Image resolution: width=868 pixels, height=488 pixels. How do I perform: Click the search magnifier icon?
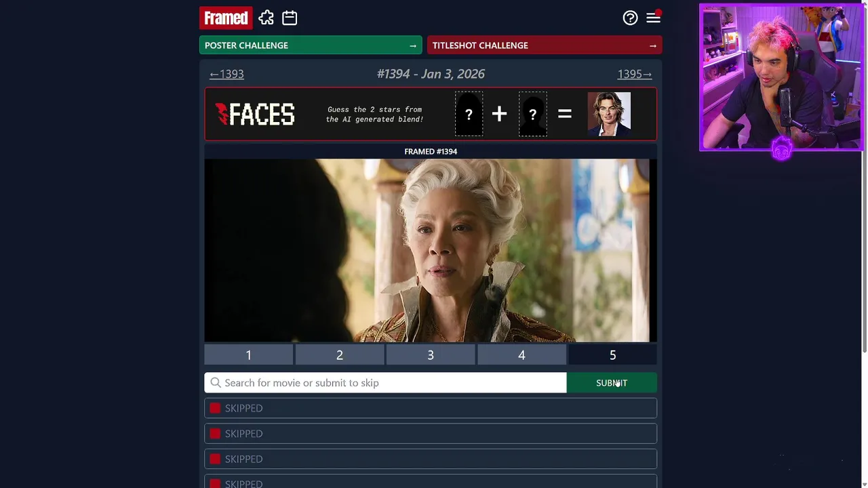coord(216,383)
